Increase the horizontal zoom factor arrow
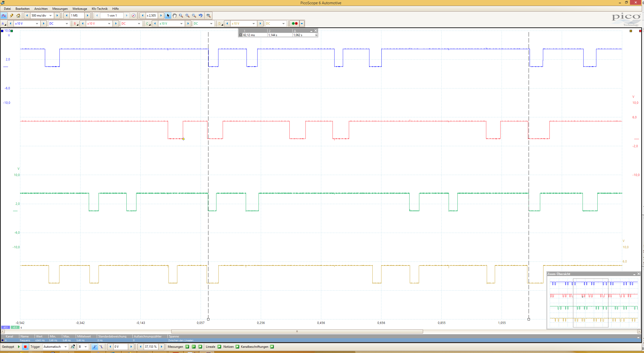 (161, 16)
